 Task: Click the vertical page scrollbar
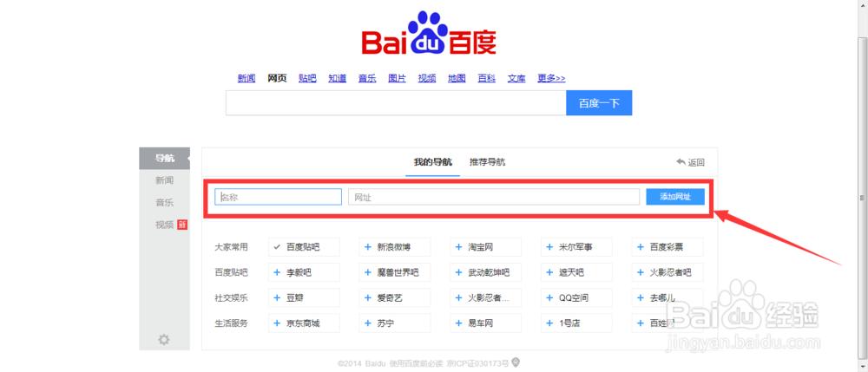click(862, 198)
